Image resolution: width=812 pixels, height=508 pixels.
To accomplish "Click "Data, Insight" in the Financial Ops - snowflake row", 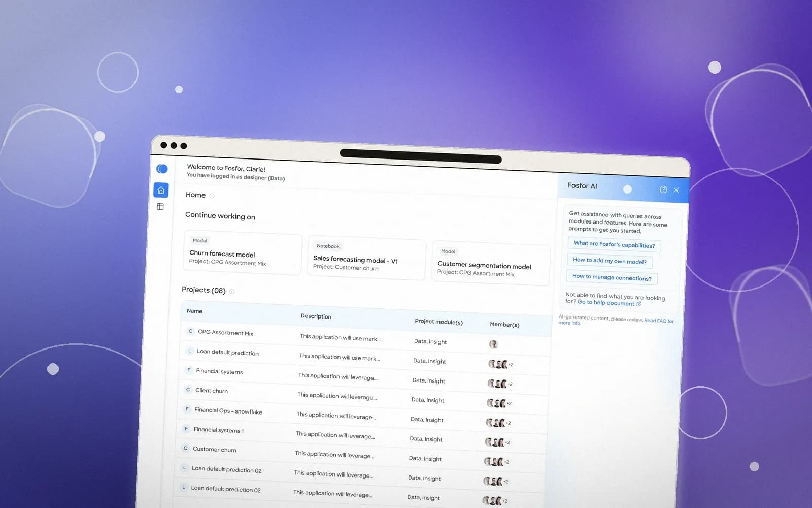I will 427,420.
